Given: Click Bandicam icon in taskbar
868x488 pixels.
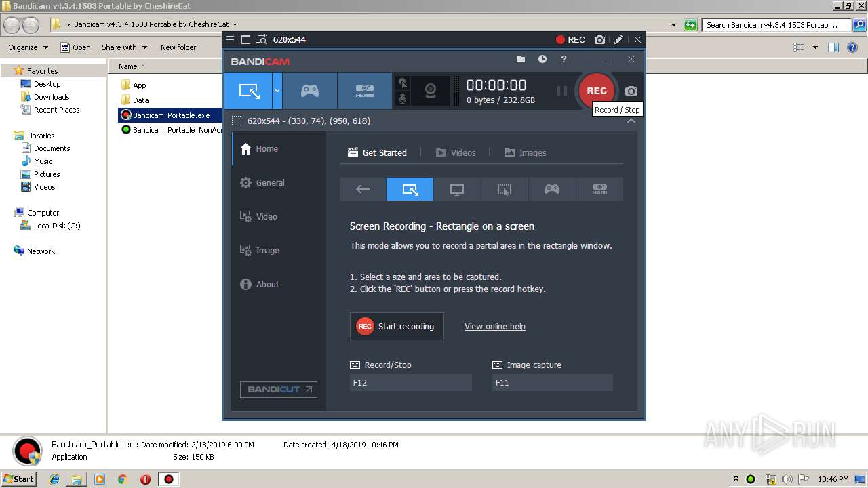Looking at the screenshot, I should 168,479.
